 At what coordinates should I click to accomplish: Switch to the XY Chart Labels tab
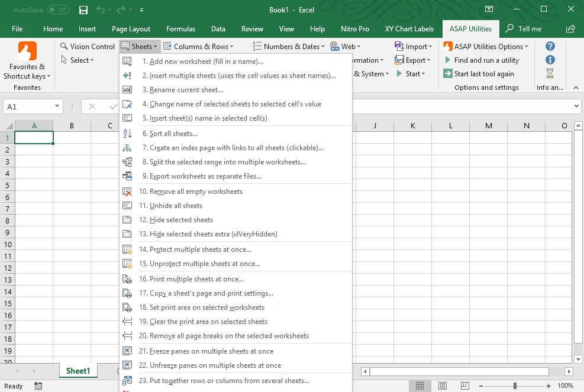click(409, 28)
